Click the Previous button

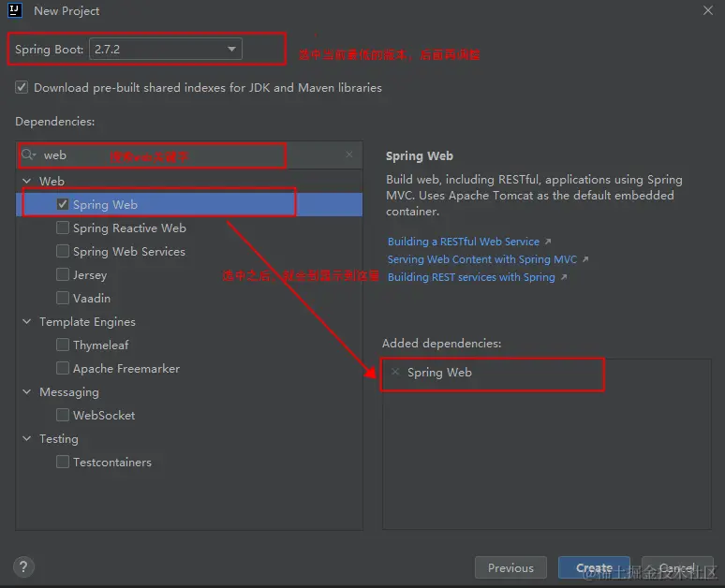510,567
